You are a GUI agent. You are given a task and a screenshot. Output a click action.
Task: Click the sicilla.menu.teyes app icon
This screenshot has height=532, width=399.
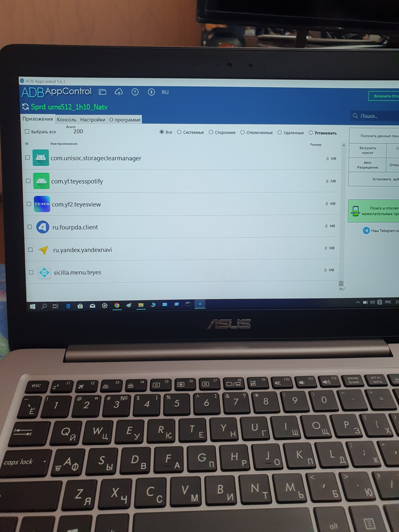coord(44,273)
